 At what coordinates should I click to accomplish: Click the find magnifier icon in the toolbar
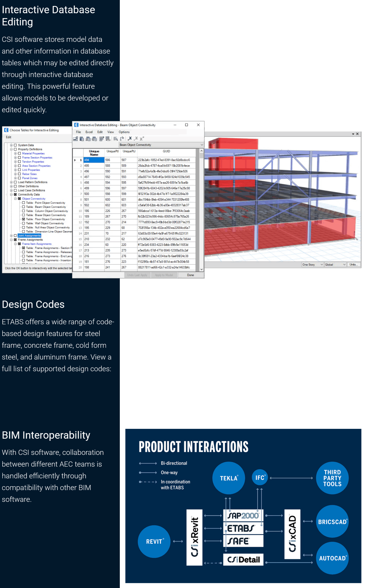115,139
